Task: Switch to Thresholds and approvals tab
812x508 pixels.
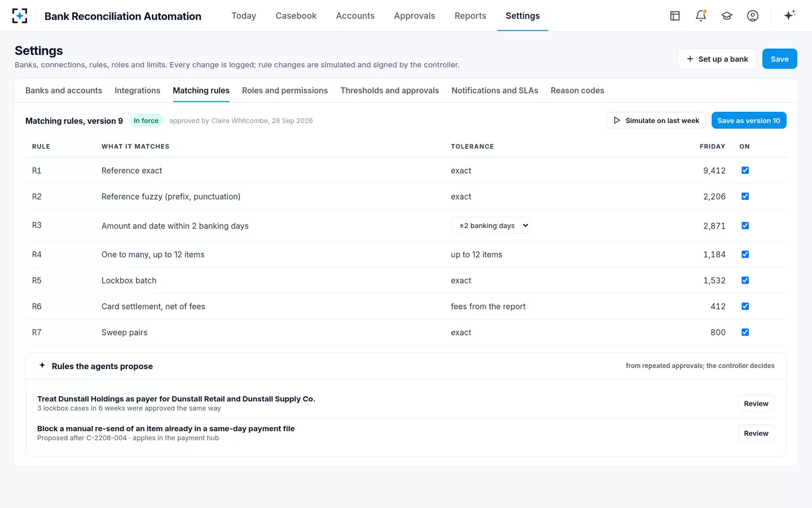Action: (390, 90)
